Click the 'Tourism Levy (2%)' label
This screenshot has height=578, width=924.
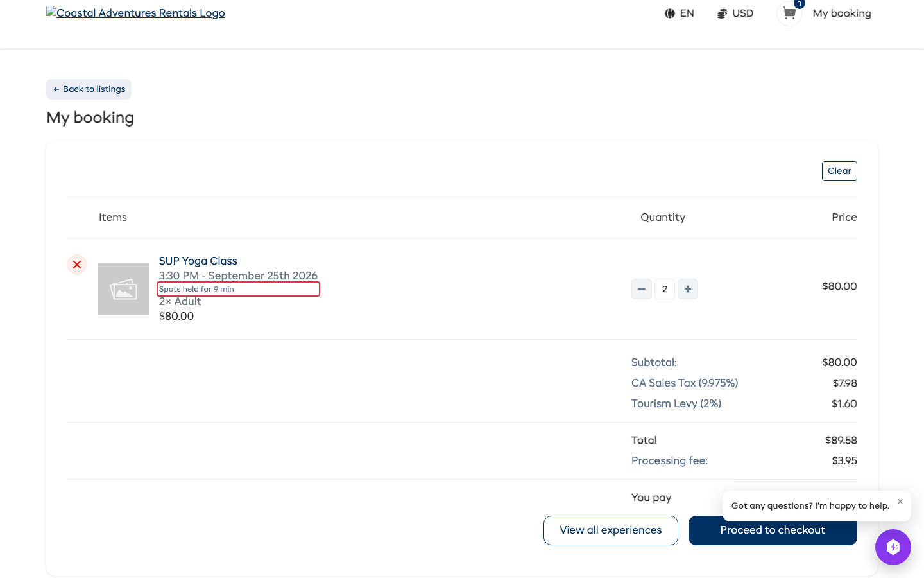pos(676,403)
